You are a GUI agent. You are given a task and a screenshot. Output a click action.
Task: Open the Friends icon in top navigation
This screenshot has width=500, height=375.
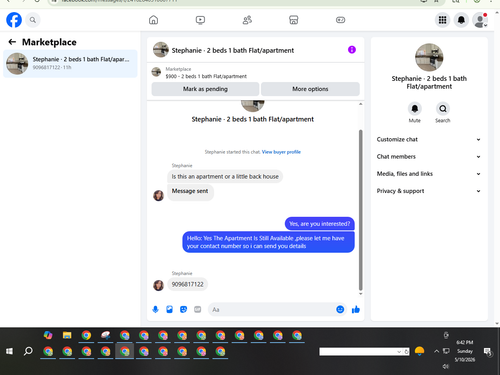pos(247,20)
